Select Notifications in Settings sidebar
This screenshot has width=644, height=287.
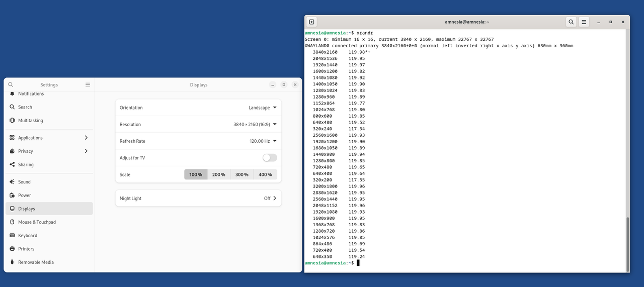pos(49,93)
